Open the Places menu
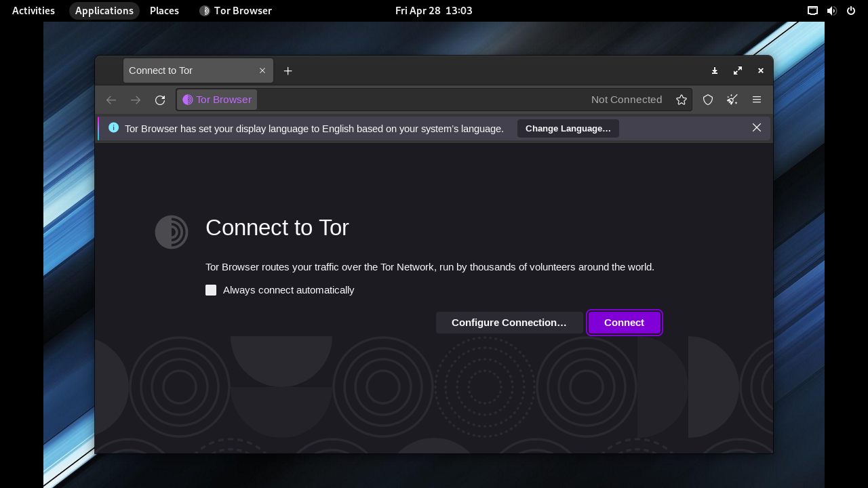This screenshot has height=488, width=868. (164, 11)
